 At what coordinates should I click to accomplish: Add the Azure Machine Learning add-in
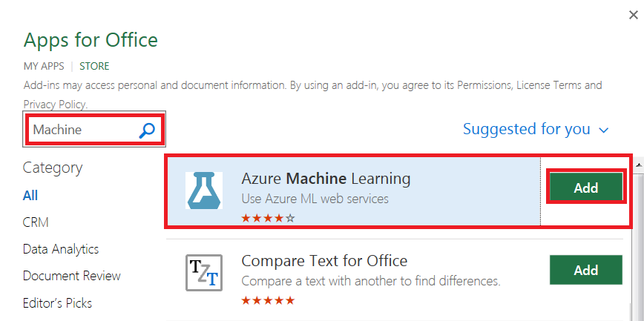585,188
